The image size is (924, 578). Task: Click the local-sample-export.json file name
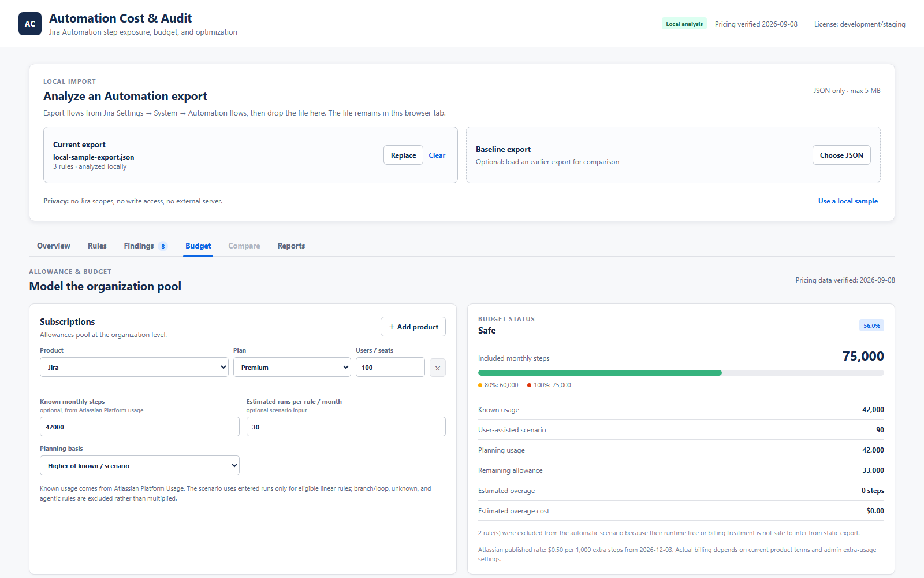pyautogui.click(x=94, y=157)
